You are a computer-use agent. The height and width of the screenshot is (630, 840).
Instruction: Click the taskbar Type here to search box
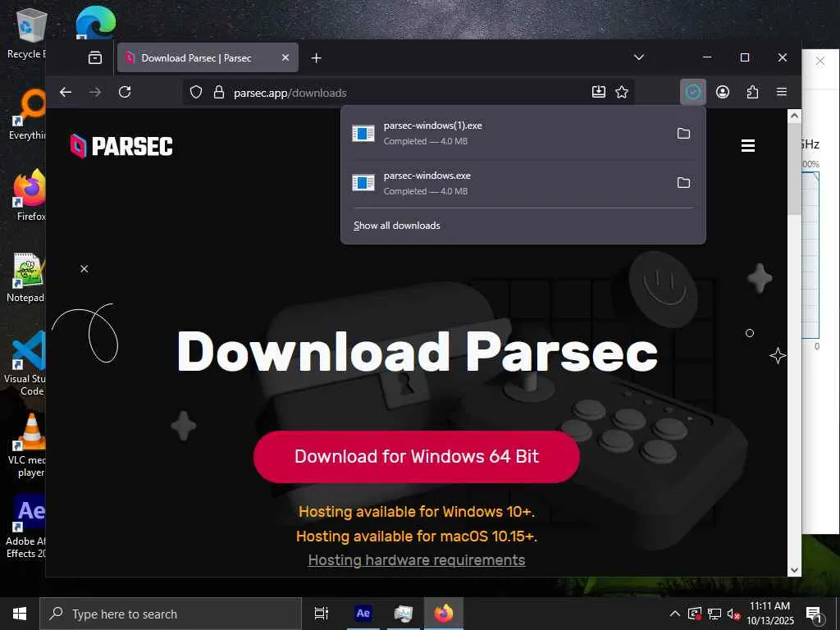[171, 614]
